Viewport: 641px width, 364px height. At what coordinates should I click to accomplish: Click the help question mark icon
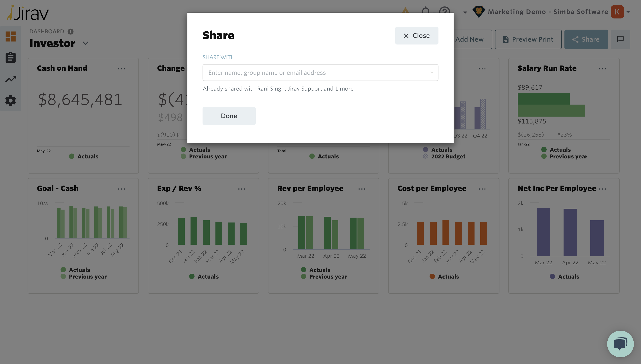tap(444, 10)
